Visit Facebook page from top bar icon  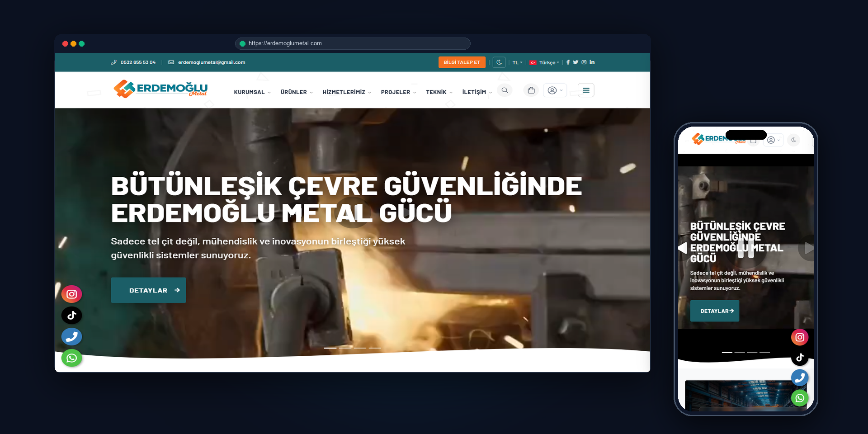pos(568,62)
